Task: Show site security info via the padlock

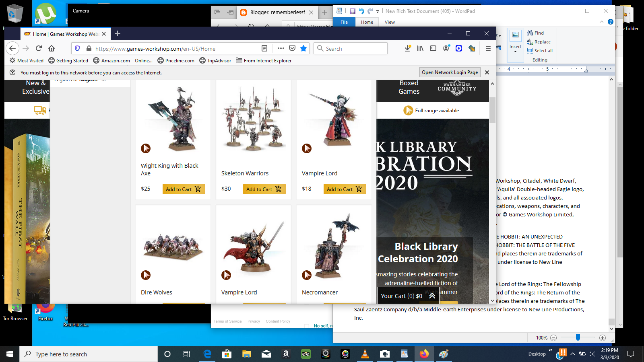Action: pyautogui.click(x=89, y=48)
